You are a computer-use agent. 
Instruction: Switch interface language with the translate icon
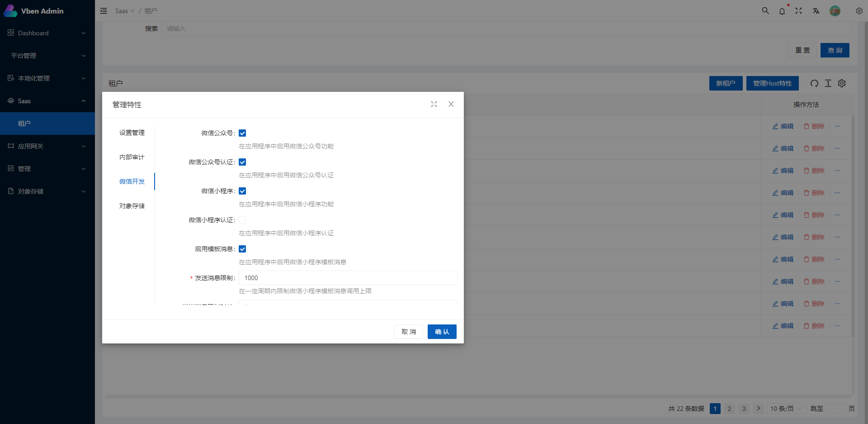coord(816,11)
